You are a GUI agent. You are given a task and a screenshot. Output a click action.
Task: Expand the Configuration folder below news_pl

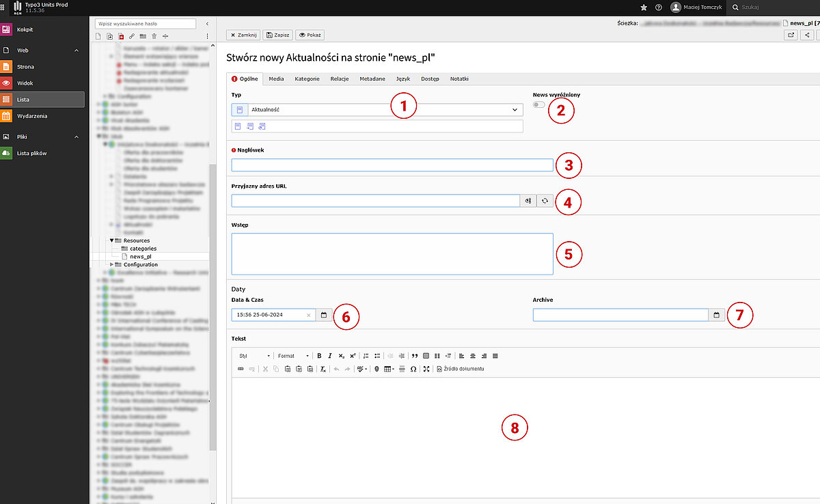coord(111,264)
